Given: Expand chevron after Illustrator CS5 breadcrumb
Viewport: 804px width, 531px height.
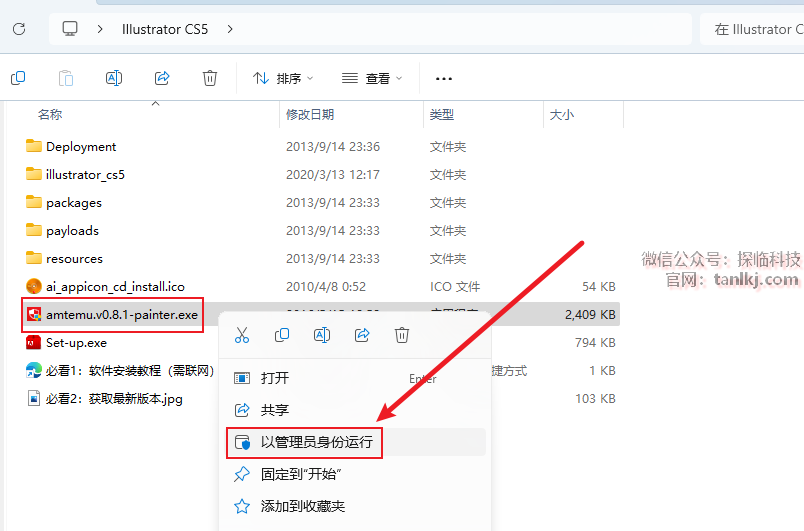Looking at the screenshot, I should coord(230,29).
